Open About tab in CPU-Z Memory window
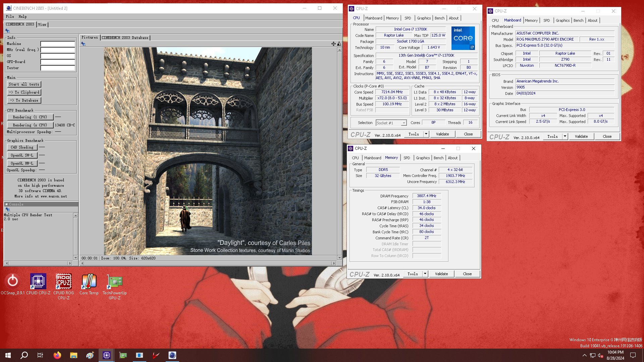Image resolution: width=644 pixels, height=362 pixels. [452, 158]
